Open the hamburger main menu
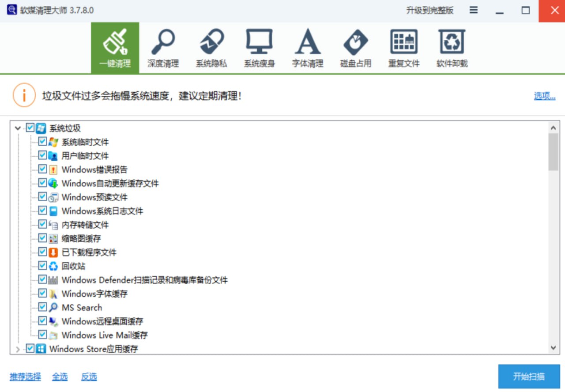Viewport: 565px width, 392px height. [x=474, y=11]
